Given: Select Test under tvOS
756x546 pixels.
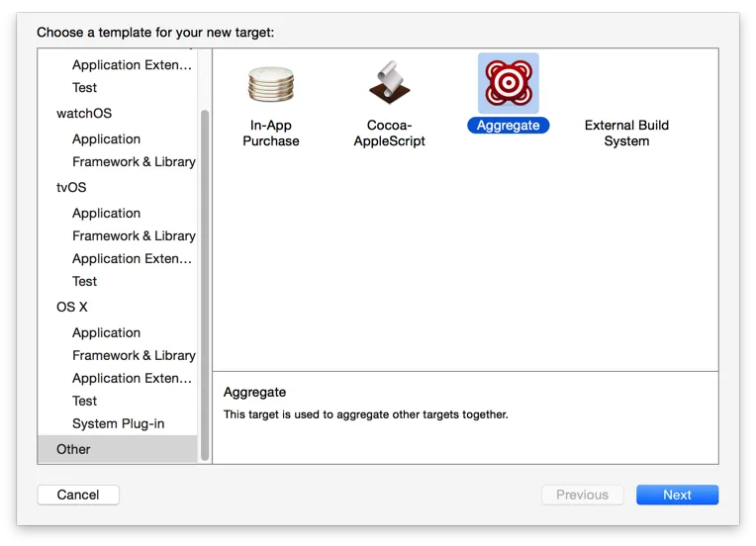Looking at the screenshot, I should [84, 282].
